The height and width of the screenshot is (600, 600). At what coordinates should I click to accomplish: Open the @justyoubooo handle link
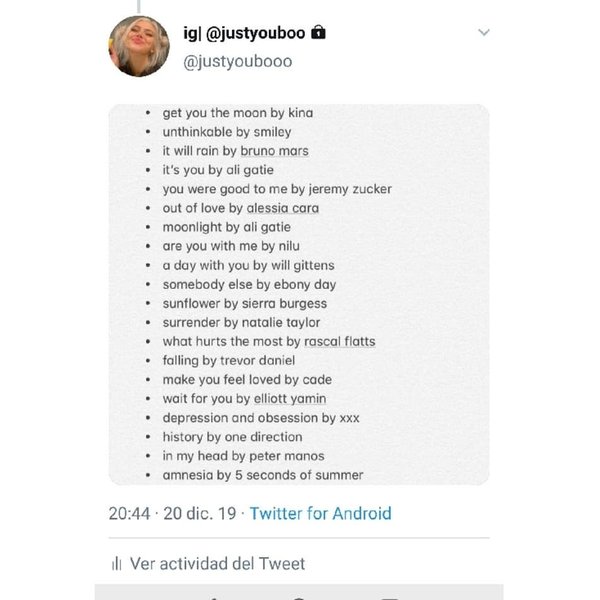[x=241, y=60]
